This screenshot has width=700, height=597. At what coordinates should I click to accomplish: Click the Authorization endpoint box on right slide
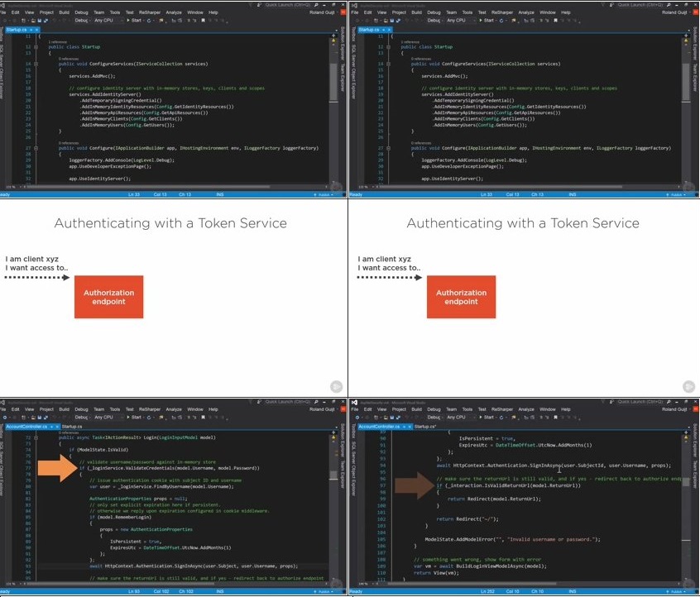(461, 298)
